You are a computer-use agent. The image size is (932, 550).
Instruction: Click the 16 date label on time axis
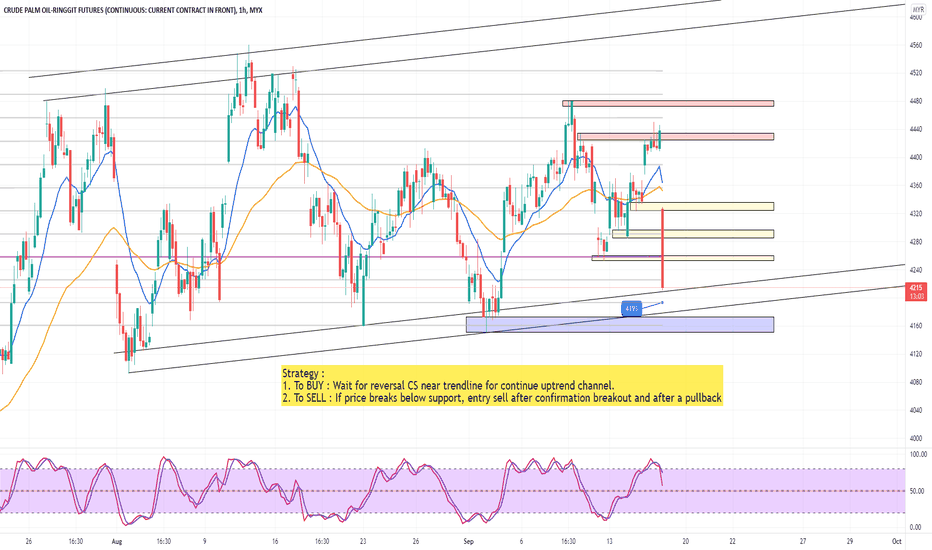coord(275,542)
